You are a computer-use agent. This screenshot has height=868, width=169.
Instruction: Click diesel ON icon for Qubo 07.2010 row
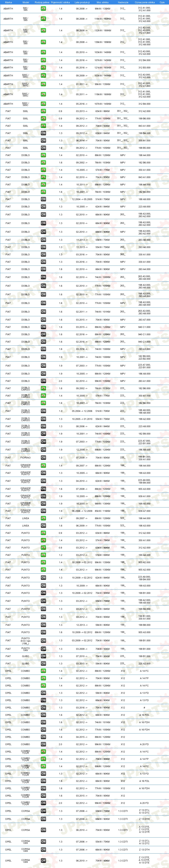click(43, 656)
